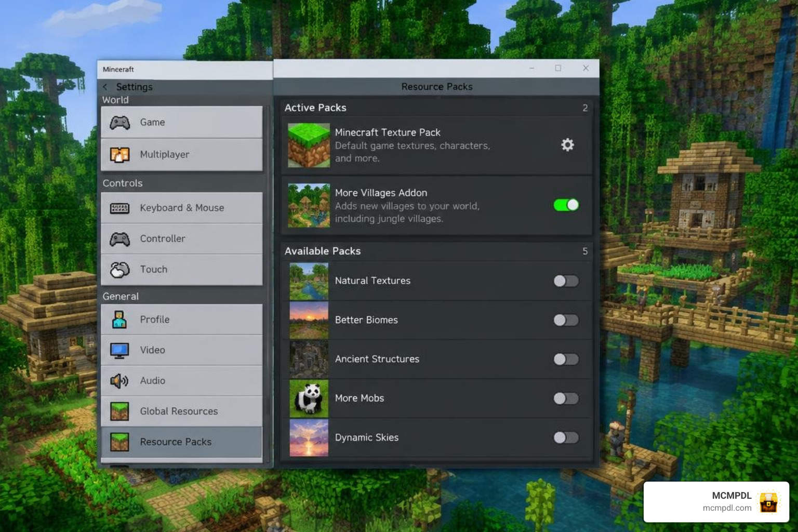The height and width of the screenshot is (532, 798).
Task: Disable the More Villages Addon toggle
Action: pyautogui.click(x=566, y=205)
